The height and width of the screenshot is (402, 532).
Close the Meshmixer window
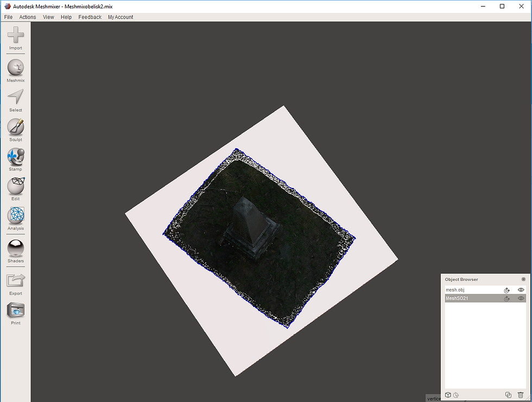coord(522,7)
